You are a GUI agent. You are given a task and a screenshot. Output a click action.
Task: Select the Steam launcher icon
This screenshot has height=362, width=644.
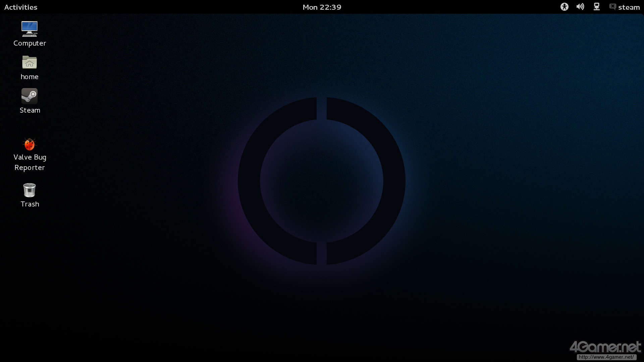30,96
